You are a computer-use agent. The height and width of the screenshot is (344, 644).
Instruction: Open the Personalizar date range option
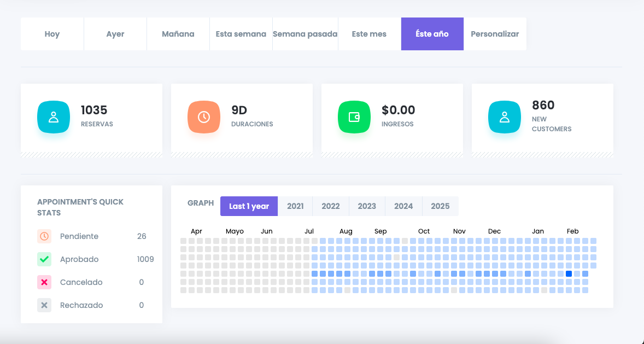pyautogui.click(x=495, y=34)
